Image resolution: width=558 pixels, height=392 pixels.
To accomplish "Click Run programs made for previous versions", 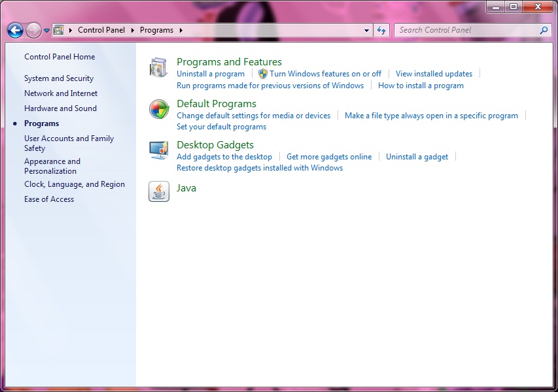I will point(270,86).
